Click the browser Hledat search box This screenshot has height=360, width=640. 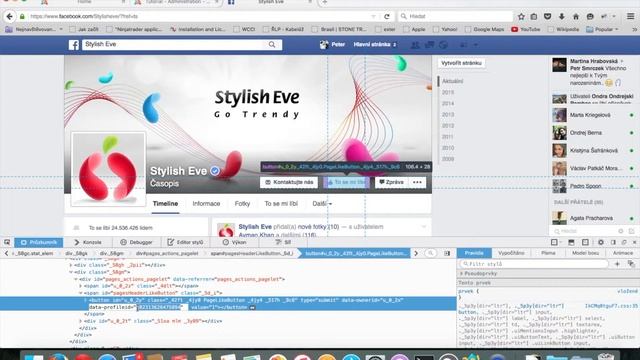[455, 16]
